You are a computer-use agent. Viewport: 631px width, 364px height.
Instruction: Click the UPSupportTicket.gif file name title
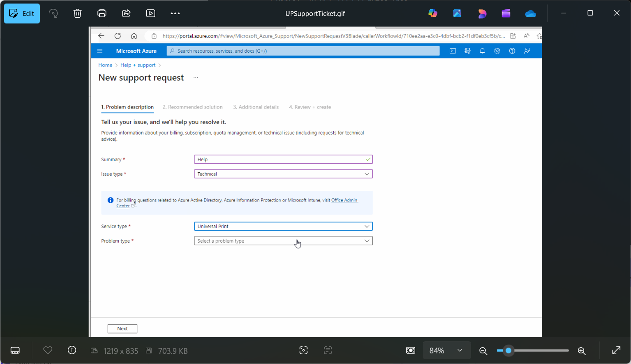[x=315, y=13]
